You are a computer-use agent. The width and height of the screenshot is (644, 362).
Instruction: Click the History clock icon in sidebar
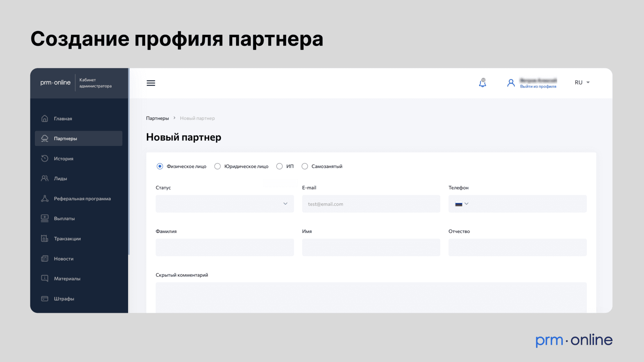45,159
